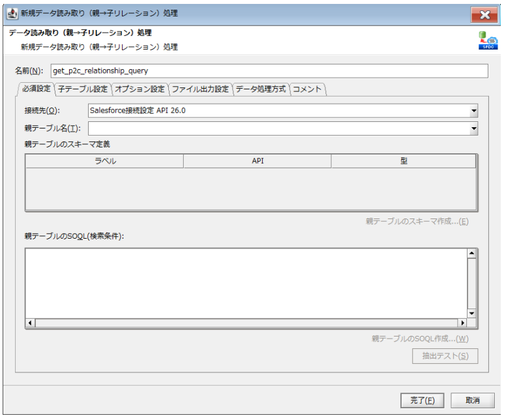
Task: Click 親テーブルのSOQL作成 link
Action: 420,338
